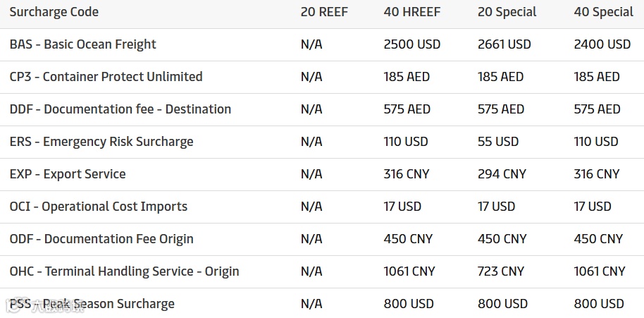This screenshot has height=318, width=644.
Task: Click the 20 REEF column header
Action: click(x=324, y=12)
